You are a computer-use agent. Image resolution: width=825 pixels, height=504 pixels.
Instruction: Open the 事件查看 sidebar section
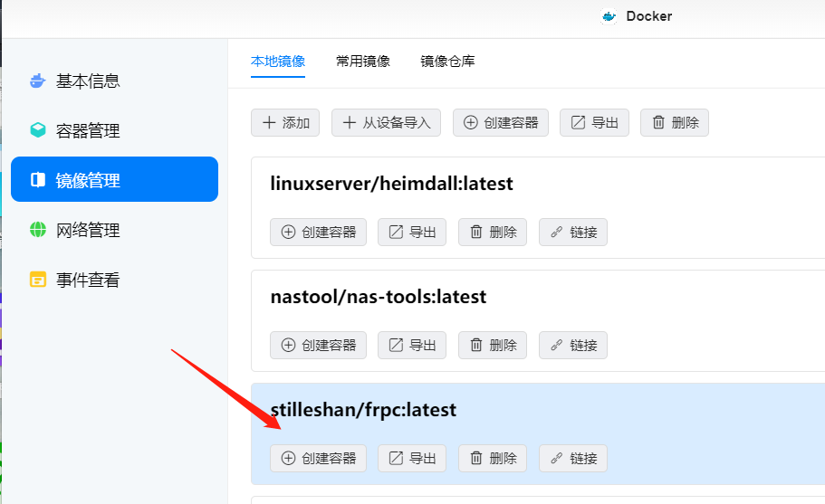coord(114,279)
